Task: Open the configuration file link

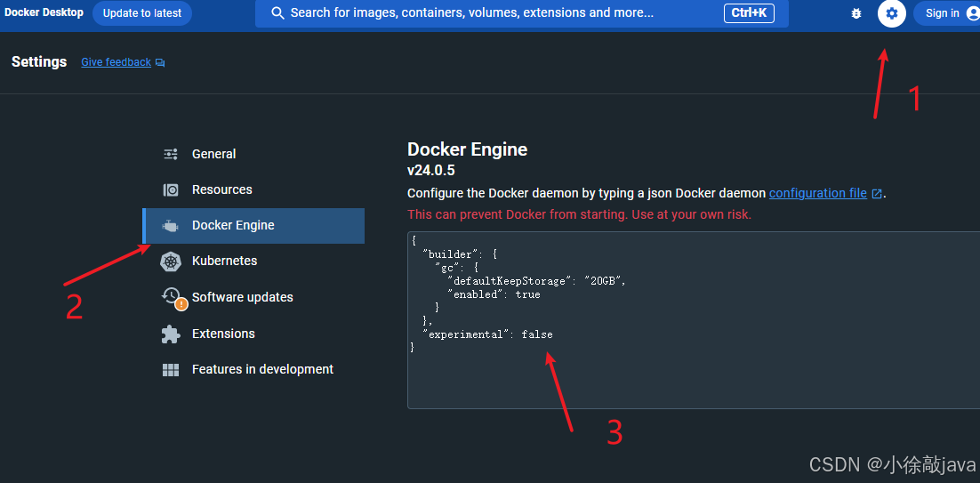Action: tap(818, 193)
